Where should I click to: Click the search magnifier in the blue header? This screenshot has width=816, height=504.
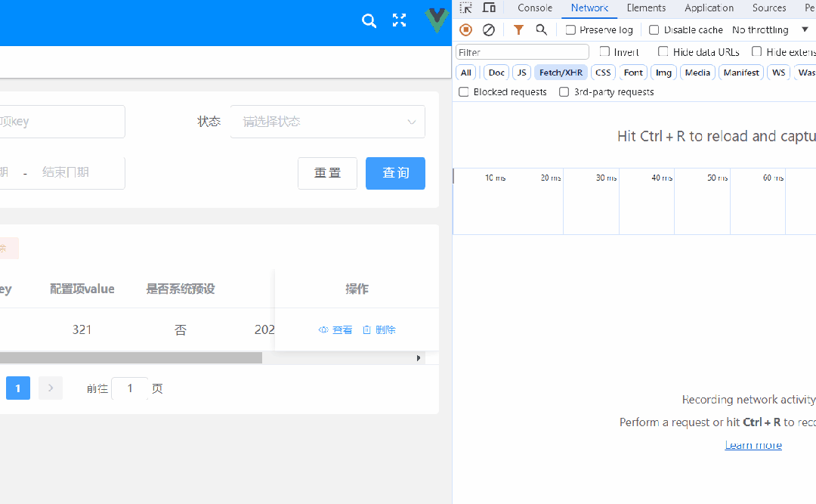coord(369,21)
